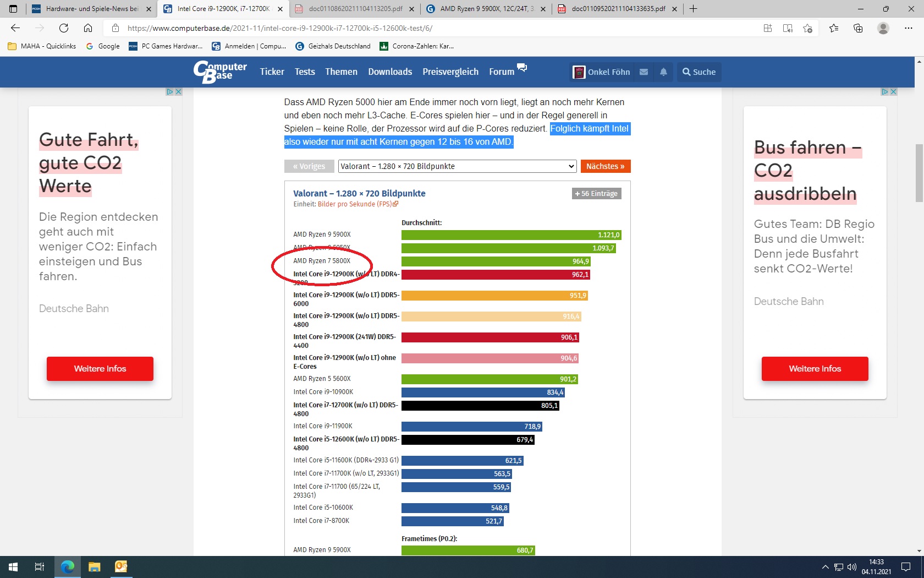The height and width of the screenshot is (578, 924).
Task: Open the messages envelope icon
Action: (644, 72)
